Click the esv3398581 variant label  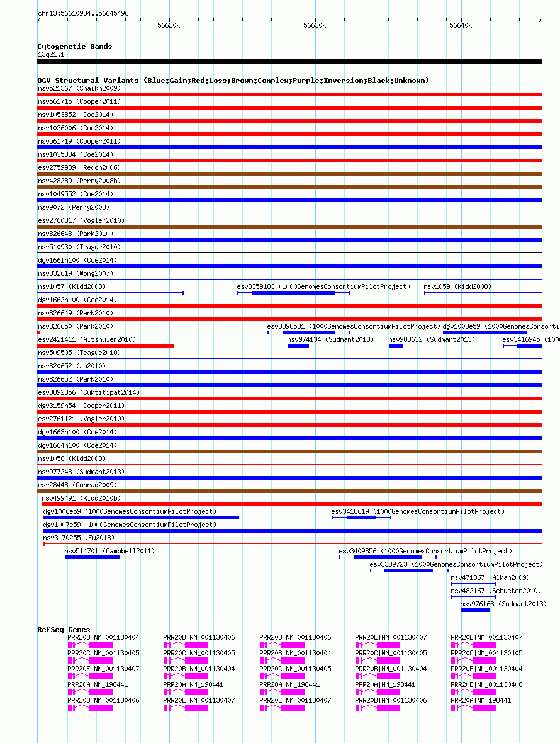point(354,327)
